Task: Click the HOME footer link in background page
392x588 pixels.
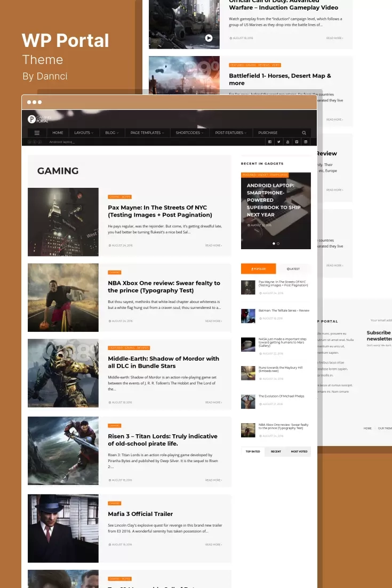Action: coord(367,428)
